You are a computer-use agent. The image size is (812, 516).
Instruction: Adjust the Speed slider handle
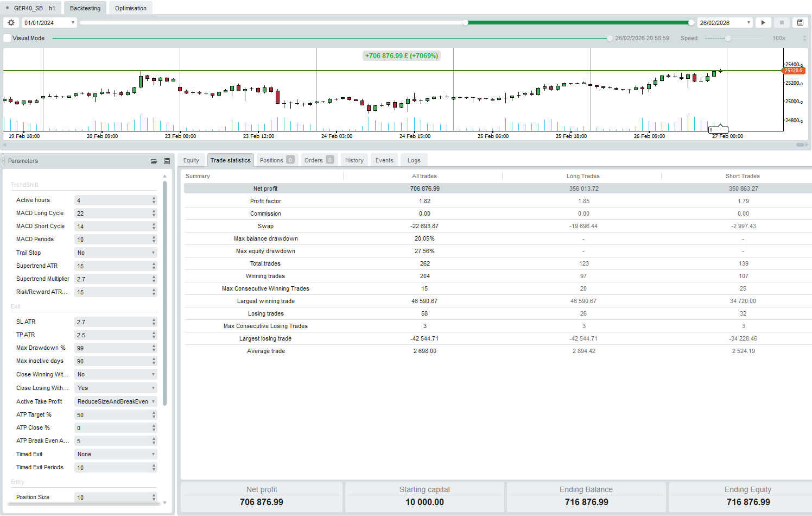pyautogui.click(x=728, y=39)
